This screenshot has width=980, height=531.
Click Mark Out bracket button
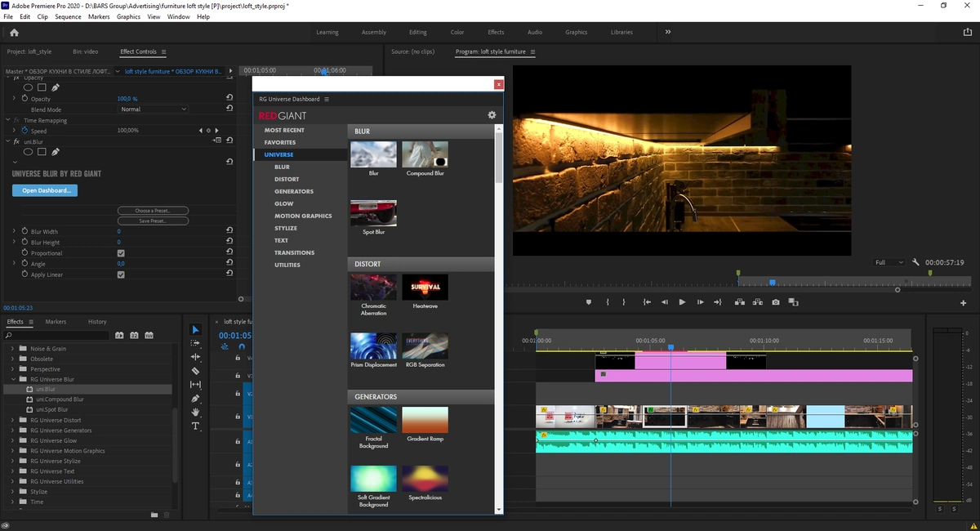(x=624, y=302)
